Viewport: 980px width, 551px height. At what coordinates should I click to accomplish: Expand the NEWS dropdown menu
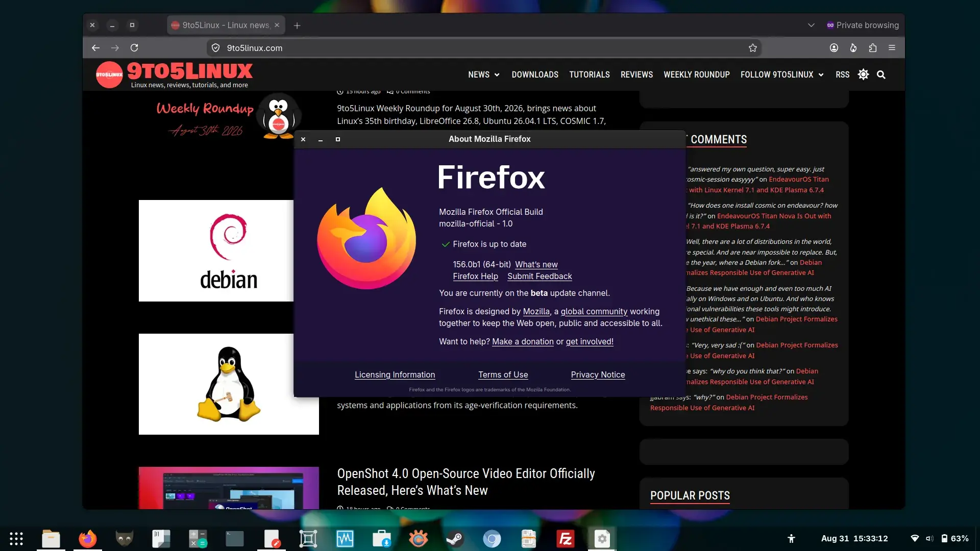pos(484,74)
